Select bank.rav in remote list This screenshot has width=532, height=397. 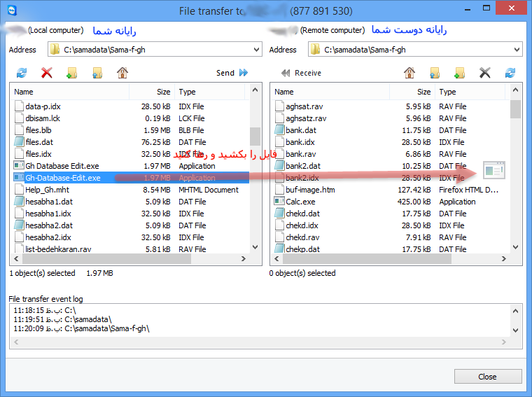391,154
